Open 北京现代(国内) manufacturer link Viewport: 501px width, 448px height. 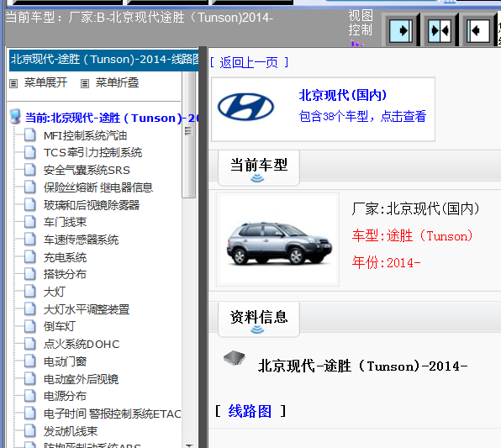coord(342,95)
